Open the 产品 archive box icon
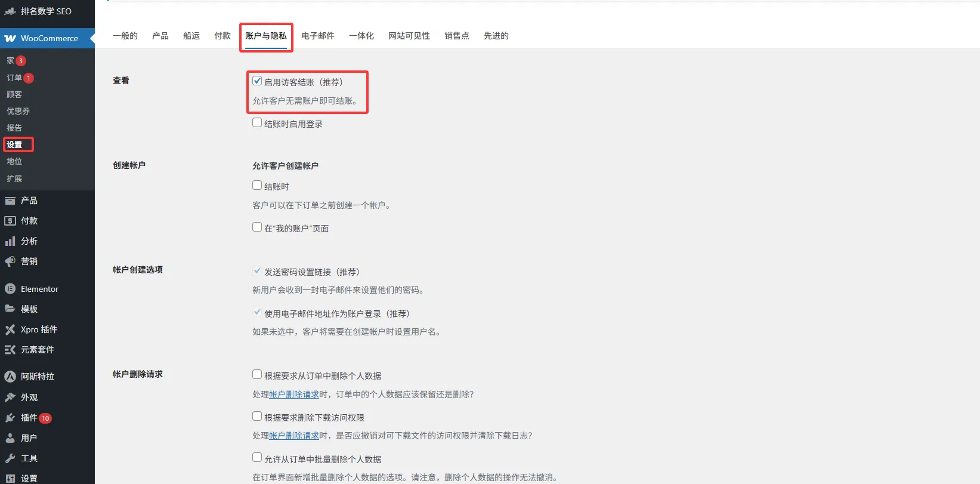Screen dimensions: 980x484 pyautogui.click(x=10, y=201)
